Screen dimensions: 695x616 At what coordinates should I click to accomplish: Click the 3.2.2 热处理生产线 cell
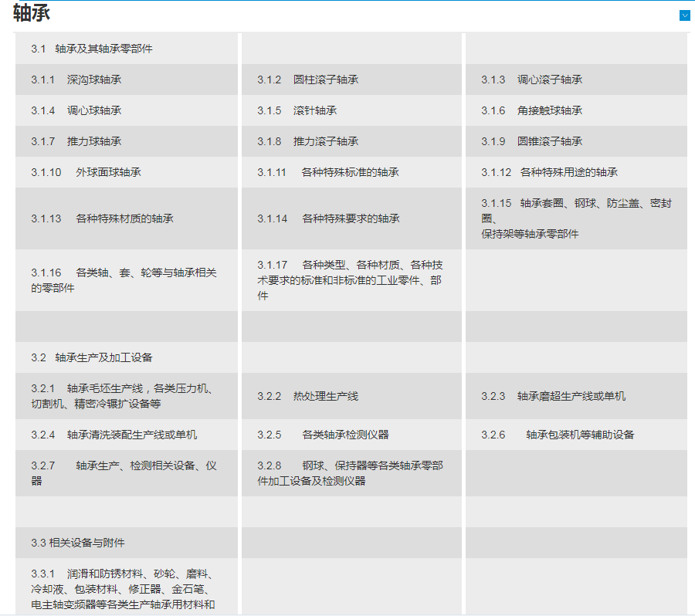click(x=351, y=396)
